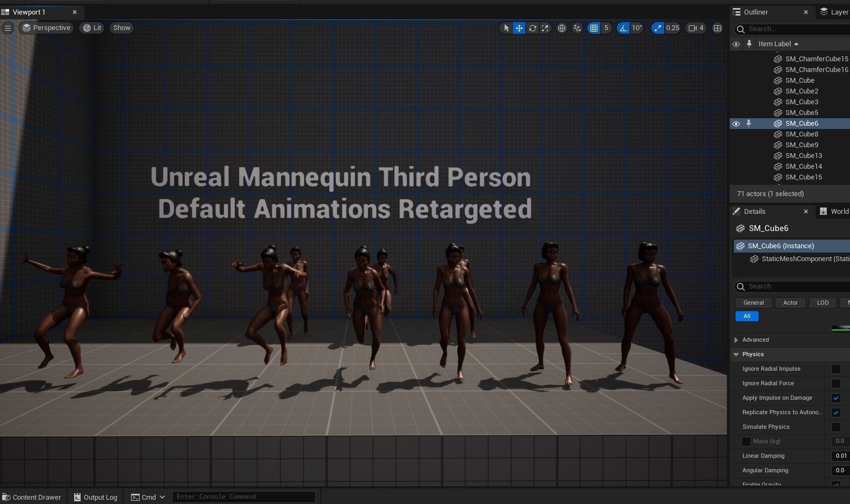
Task: Open the viewport layout grid icon
Action: click(x=717, y=28)
